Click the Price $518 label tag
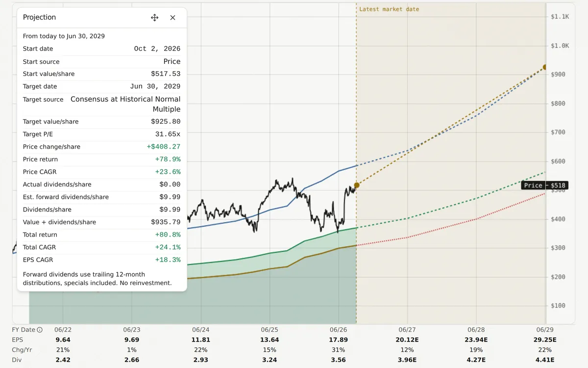This screenshot has height=368, width=588. click(x=544, y=185)
